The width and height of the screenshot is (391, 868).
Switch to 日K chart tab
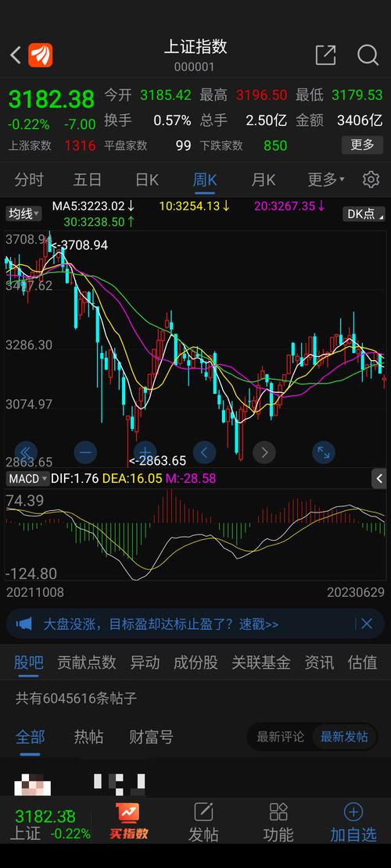[147, 180]
